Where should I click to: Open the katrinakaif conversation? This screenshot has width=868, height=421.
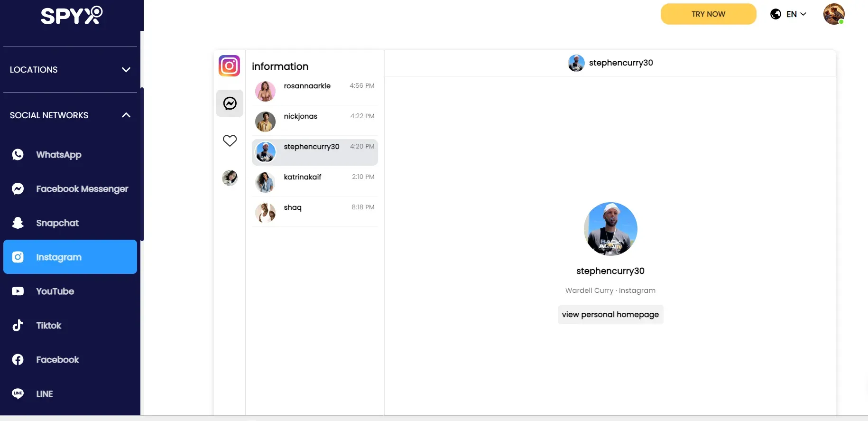pyautogui.click(x=315, y=182)
